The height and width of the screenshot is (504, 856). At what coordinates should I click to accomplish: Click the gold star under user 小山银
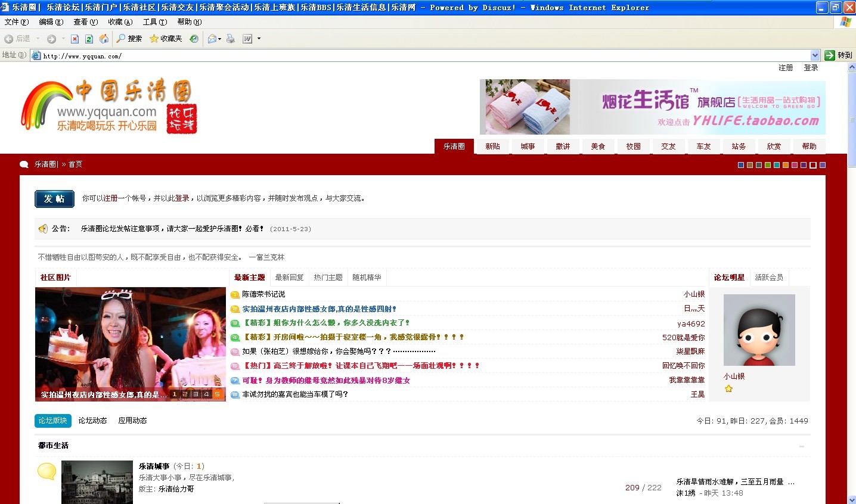[728, 388]
